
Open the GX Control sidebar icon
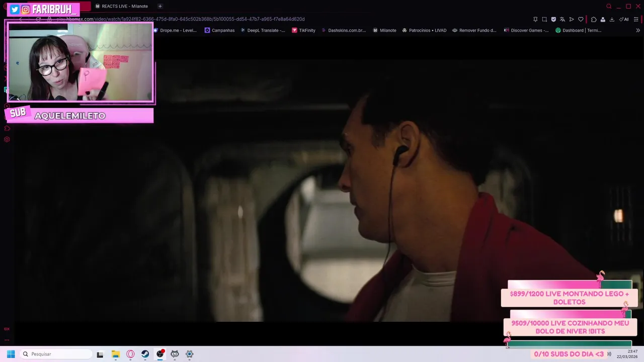click(x=7, y=329)
